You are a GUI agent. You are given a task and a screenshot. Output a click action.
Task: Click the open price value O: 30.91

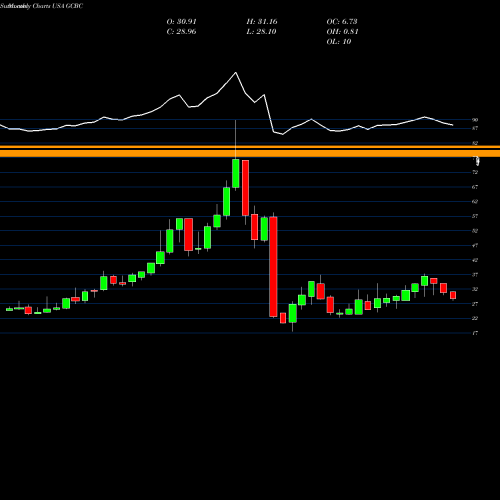click(181, 22)
